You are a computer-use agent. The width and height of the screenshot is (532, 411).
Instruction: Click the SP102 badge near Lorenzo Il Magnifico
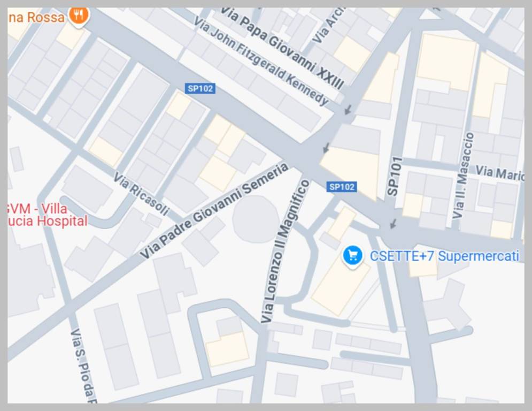(x=342, y=187)
